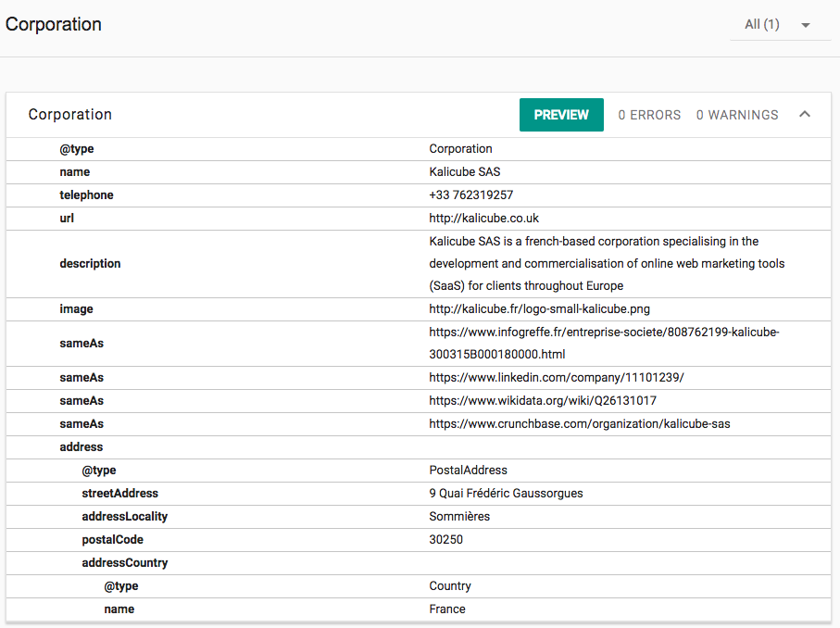Click the sameAs label beside the infogreffe URL
Viewport: 840px width, 628px height.
(x=81, y=343)
